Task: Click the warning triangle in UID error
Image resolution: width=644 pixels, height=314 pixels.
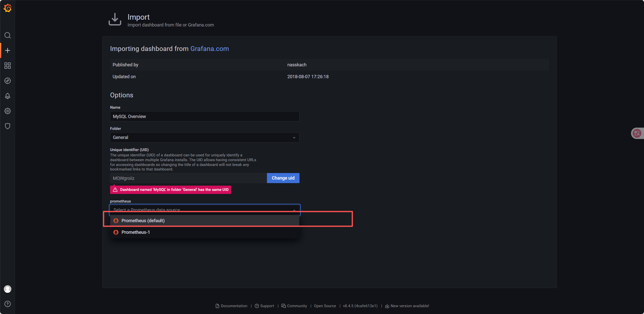Action: [115, 190]
